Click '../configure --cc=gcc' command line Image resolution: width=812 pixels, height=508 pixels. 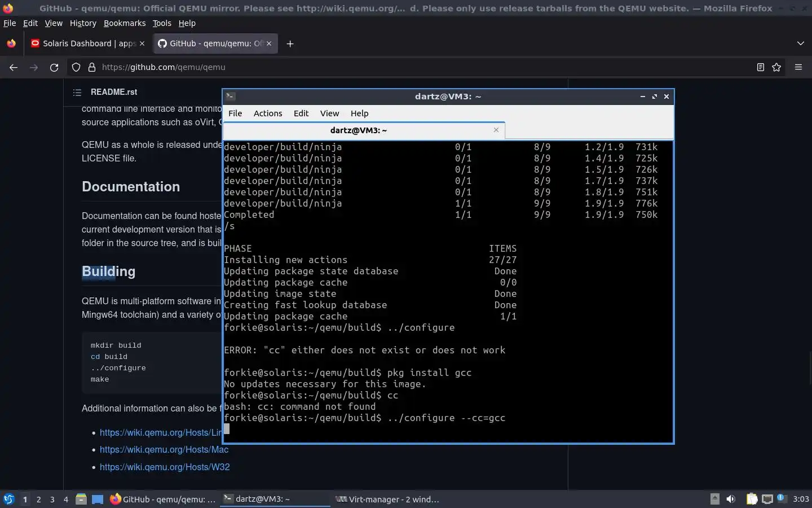(x=364, y=418)
